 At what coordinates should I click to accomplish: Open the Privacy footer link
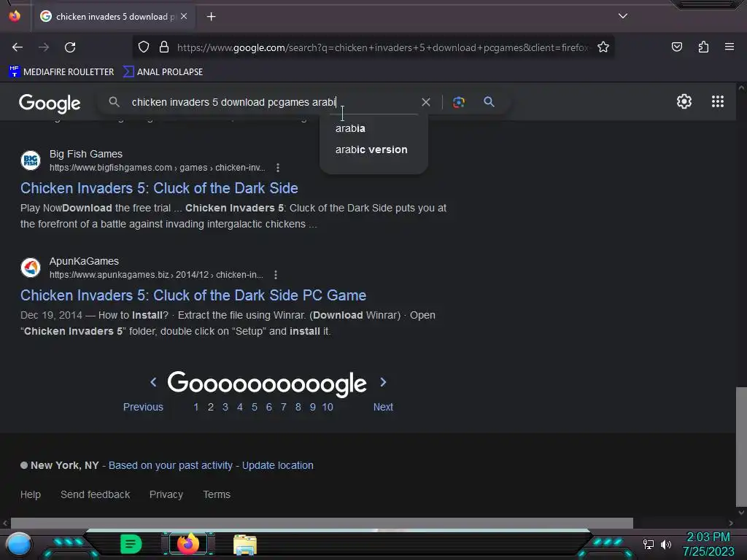coord(166,494)
